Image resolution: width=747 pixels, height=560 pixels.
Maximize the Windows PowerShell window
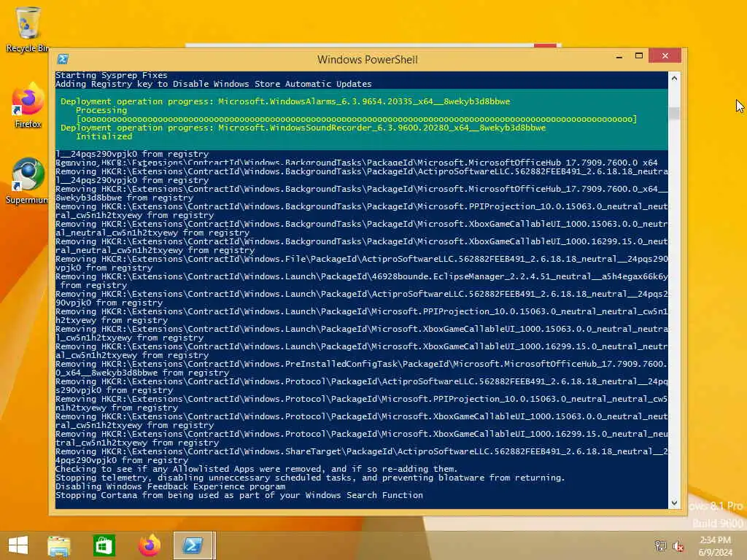639,55
